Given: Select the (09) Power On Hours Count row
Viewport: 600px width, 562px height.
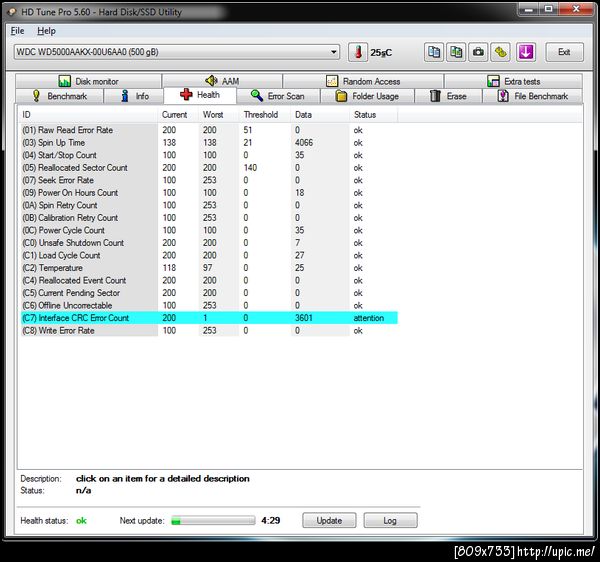Looking at the screenshot, I should pyautogui.click(x=209, y=193).
